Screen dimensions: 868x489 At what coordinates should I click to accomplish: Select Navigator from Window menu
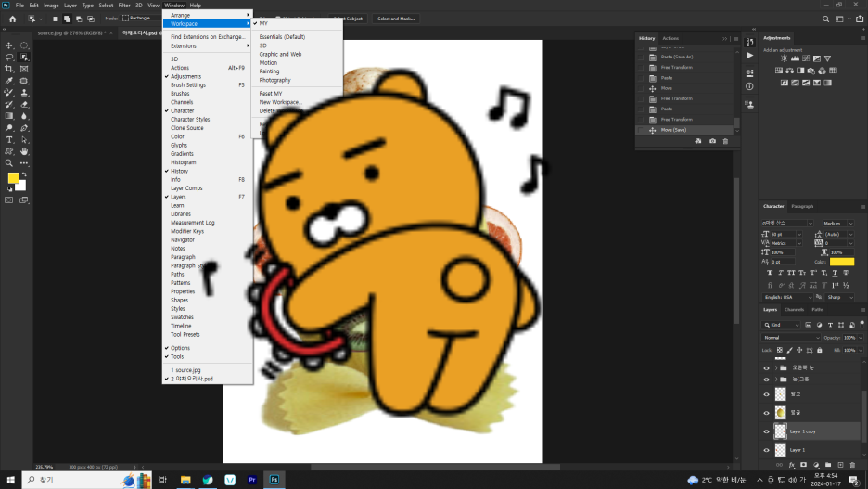coord(183,239)
